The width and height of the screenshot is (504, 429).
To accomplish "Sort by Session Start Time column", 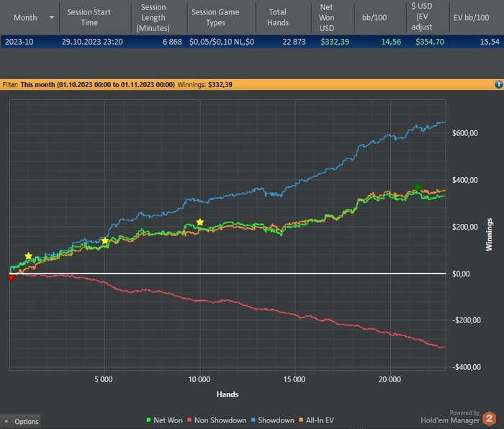I will [89, 17].
